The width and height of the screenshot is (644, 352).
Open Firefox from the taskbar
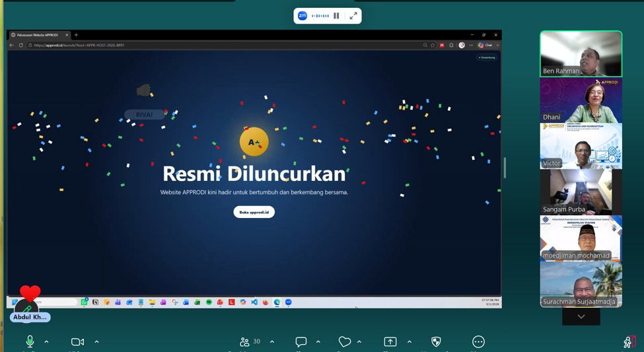[266, 302]
